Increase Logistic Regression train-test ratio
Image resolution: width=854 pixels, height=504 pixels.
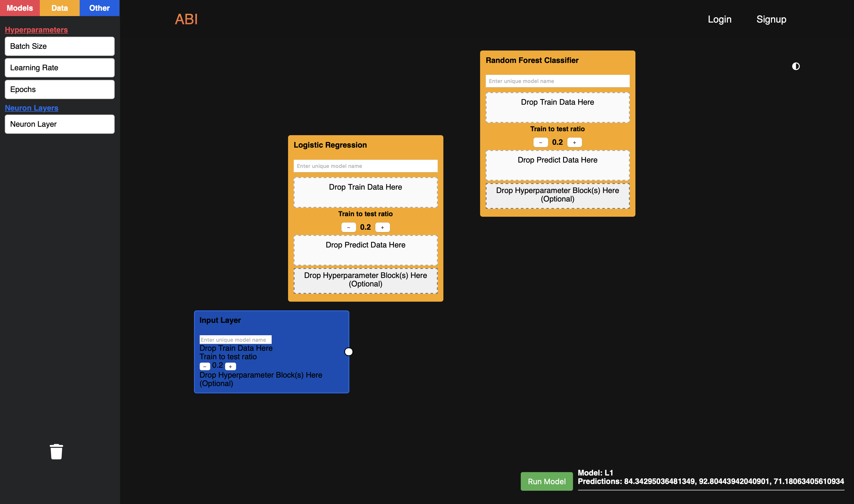pyautogui.click(x=382, y=227)
